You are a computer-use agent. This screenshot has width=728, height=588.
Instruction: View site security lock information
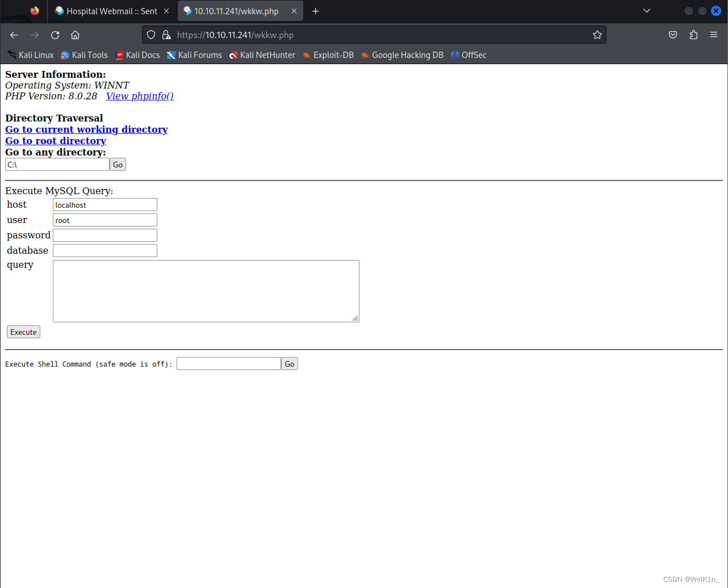pos(166,35)
